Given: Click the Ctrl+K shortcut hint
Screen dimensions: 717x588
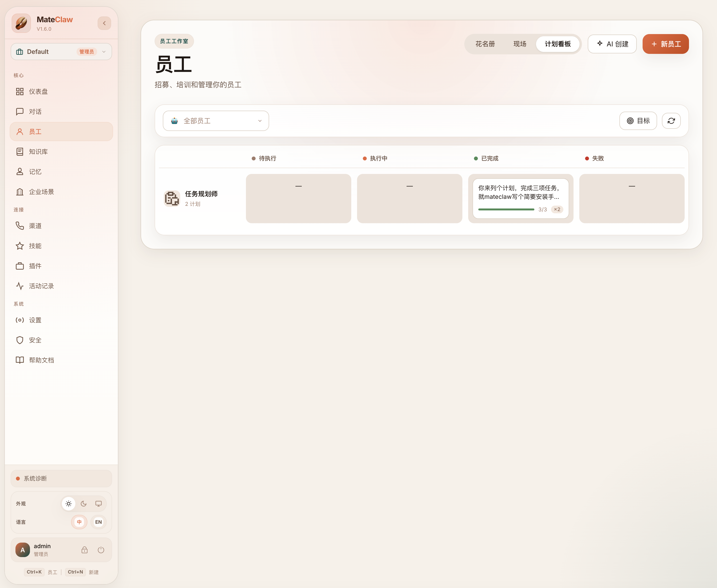Looking at the screenshot, I should 34,572.
